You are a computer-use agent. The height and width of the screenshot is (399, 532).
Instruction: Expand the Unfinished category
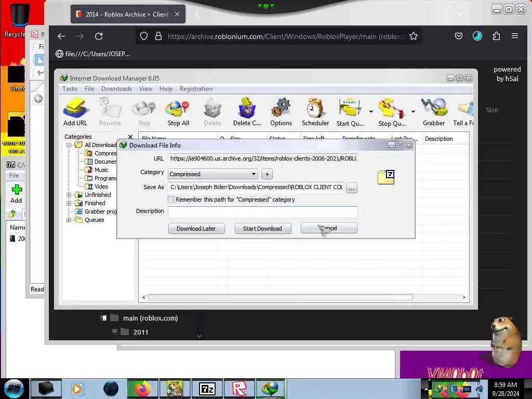point(69,195)
